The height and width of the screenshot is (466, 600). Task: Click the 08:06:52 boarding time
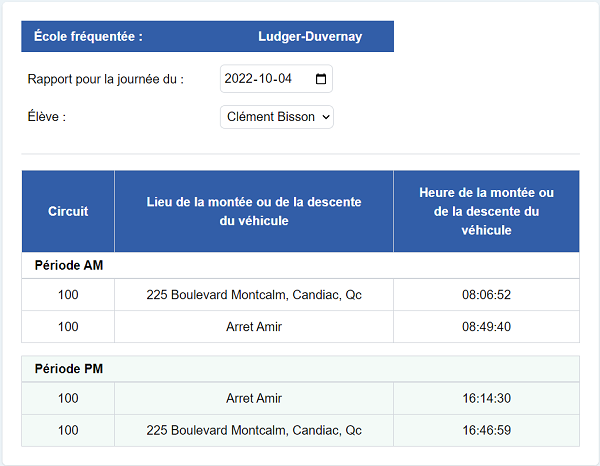(486, 295)
